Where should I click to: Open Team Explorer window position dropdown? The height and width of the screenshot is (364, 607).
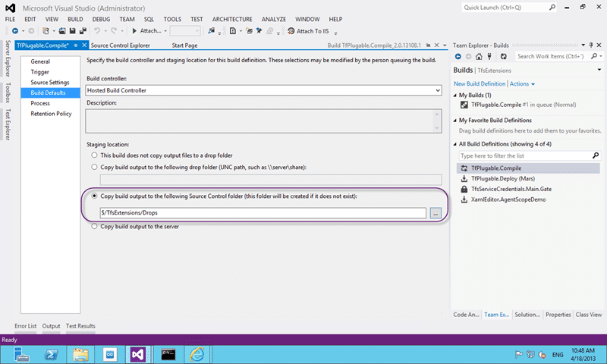(583, 45)
